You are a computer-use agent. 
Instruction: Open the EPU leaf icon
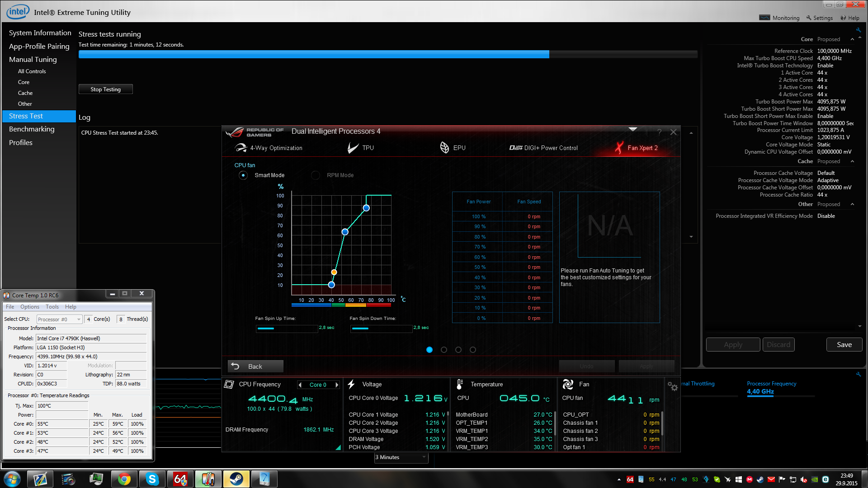point(444,148)
